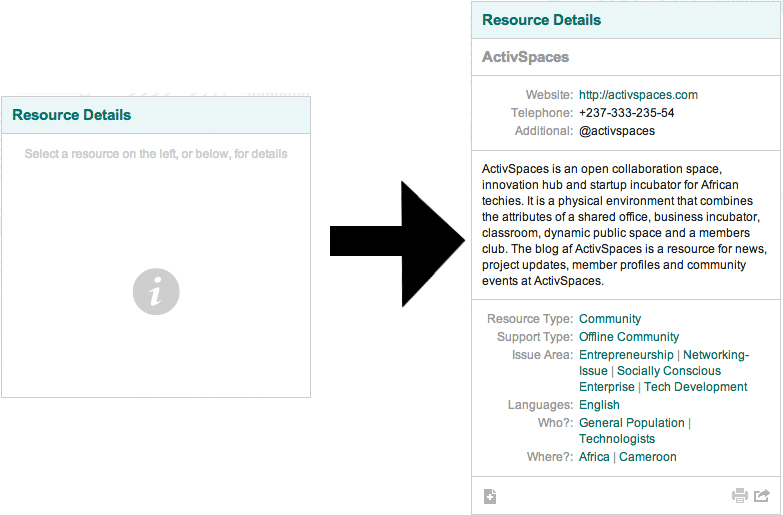Select the Cameroon location link
The height and width of the screenshot is (515, 783).
(648, 457)
